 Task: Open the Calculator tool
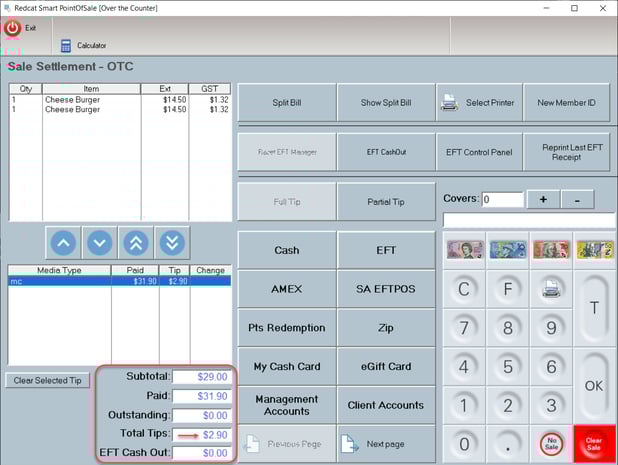coord(84,45)
